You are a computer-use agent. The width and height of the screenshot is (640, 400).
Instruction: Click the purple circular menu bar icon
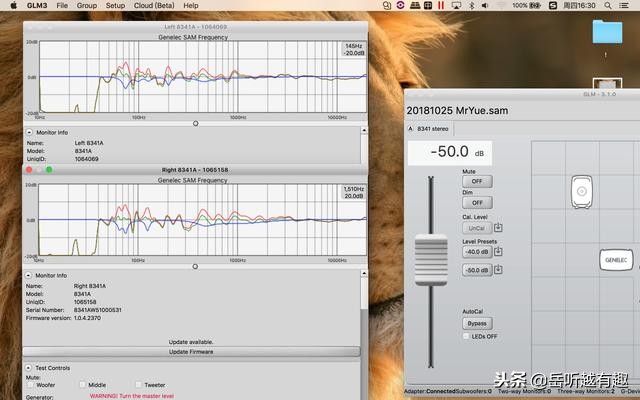[400, 5]
